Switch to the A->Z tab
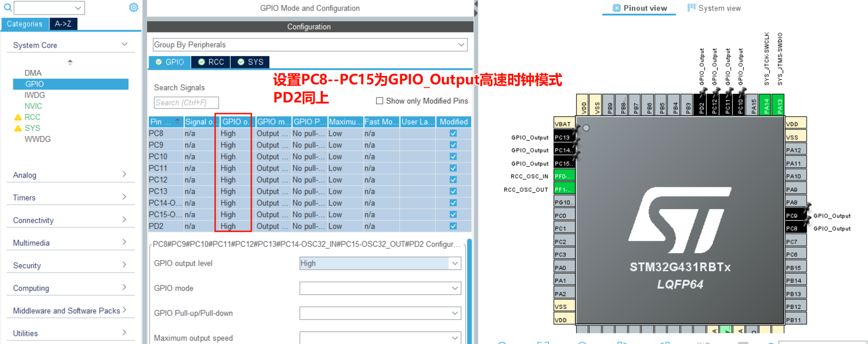868x344 pixels. pos(63,24)
